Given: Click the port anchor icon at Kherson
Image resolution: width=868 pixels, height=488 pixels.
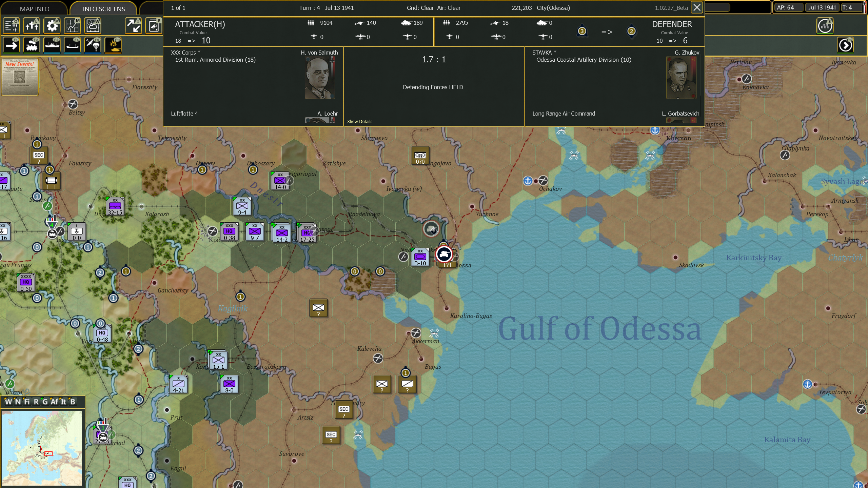Looking at the screenshot, I should coord(655,130).
